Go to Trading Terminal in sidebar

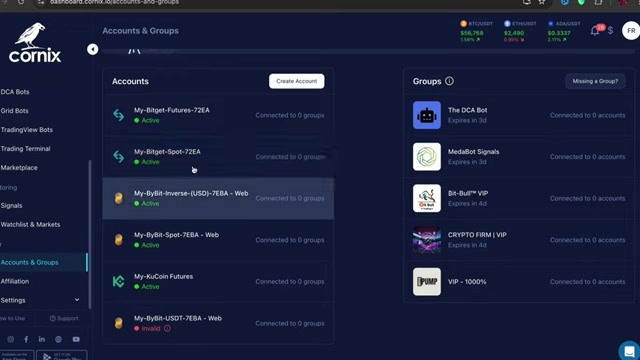(25, 149)
